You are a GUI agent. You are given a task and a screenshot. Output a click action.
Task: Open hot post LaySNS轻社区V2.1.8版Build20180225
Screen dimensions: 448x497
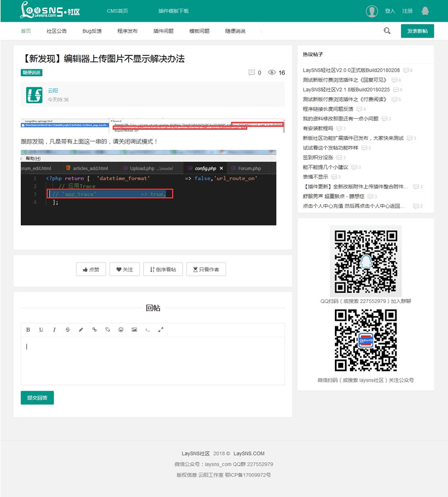click(346, 90)
